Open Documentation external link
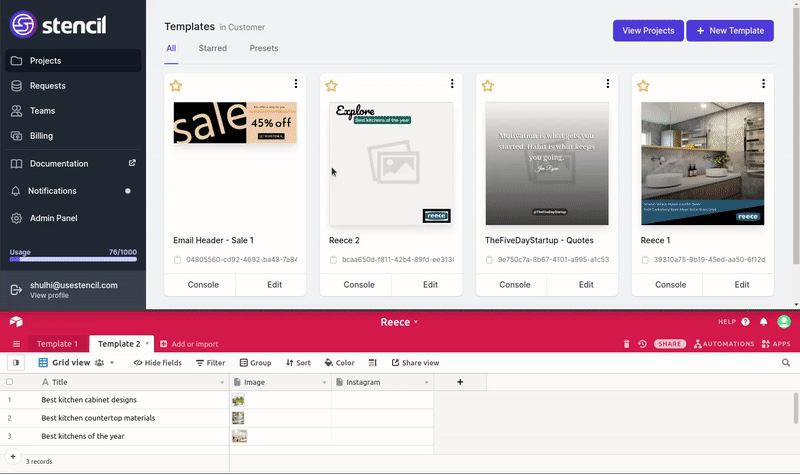Viewport: 800px width, 474px height. [73, 164]
